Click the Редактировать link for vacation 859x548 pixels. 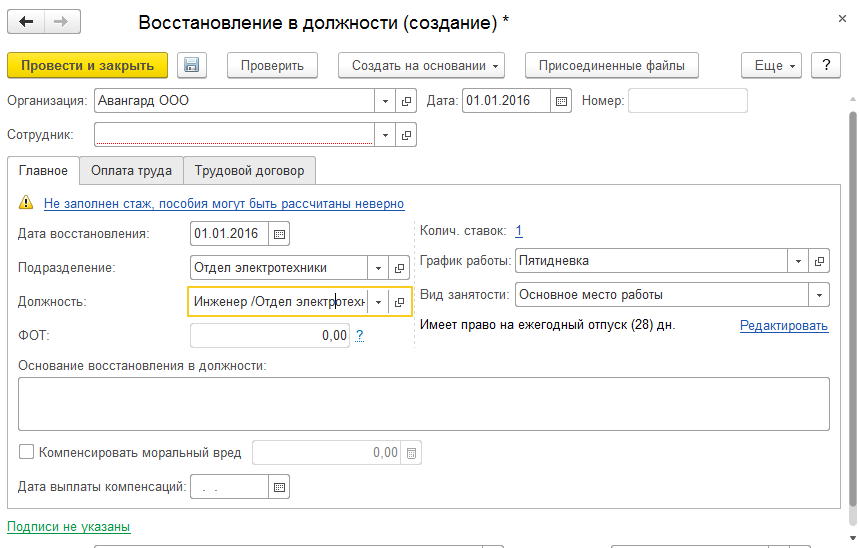(x=783, y=325)
